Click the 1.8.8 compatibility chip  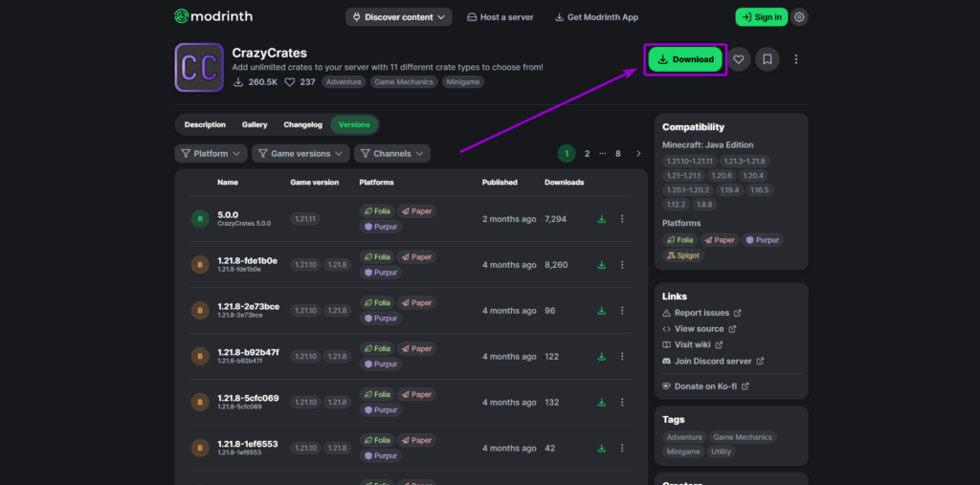click(703, 205)
